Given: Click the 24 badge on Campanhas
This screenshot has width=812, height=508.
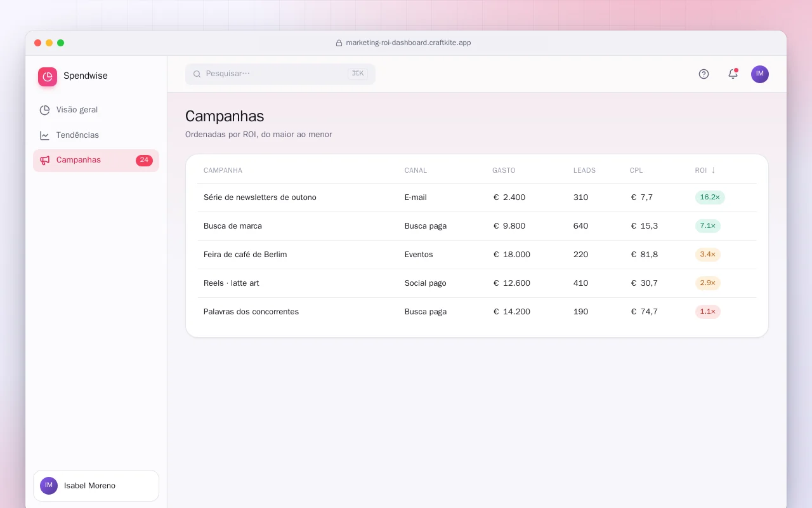Looking at the screenshot, I should point(144,160).
